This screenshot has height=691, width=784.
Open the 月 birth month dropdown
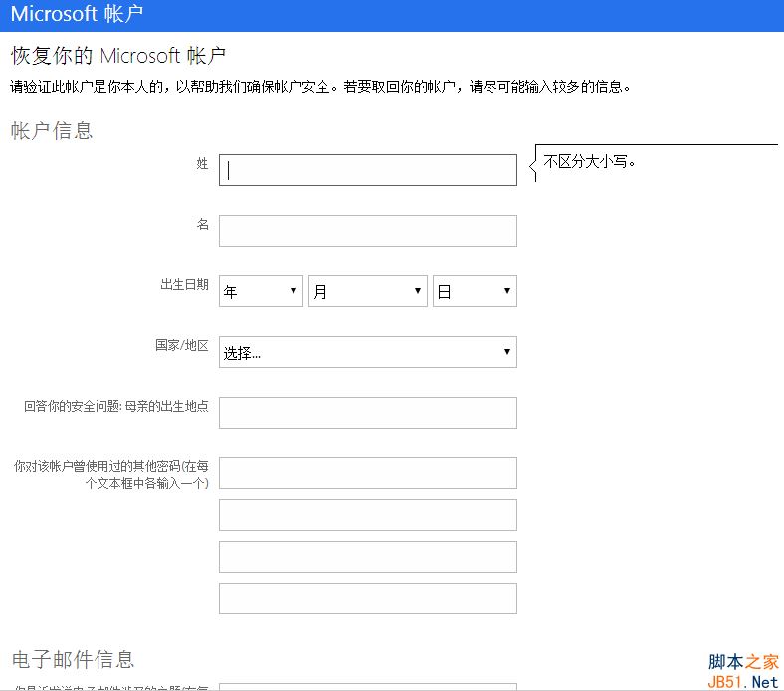click(368, 291)
